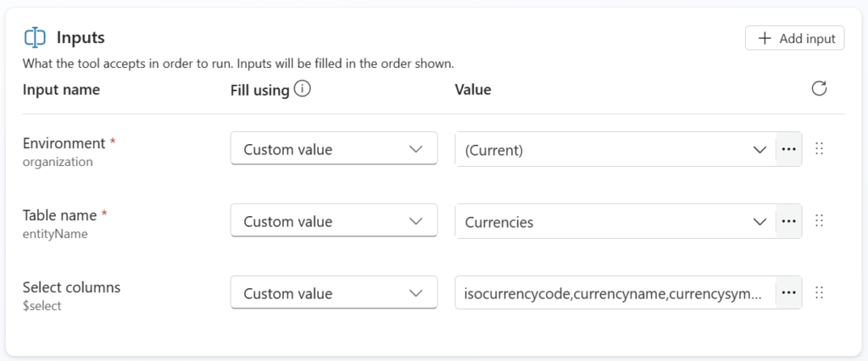Image resolution: width=868 pixels, height=361 pixels.
Task: Click the Environment row drag handle
Action: [x=819, y=149]
